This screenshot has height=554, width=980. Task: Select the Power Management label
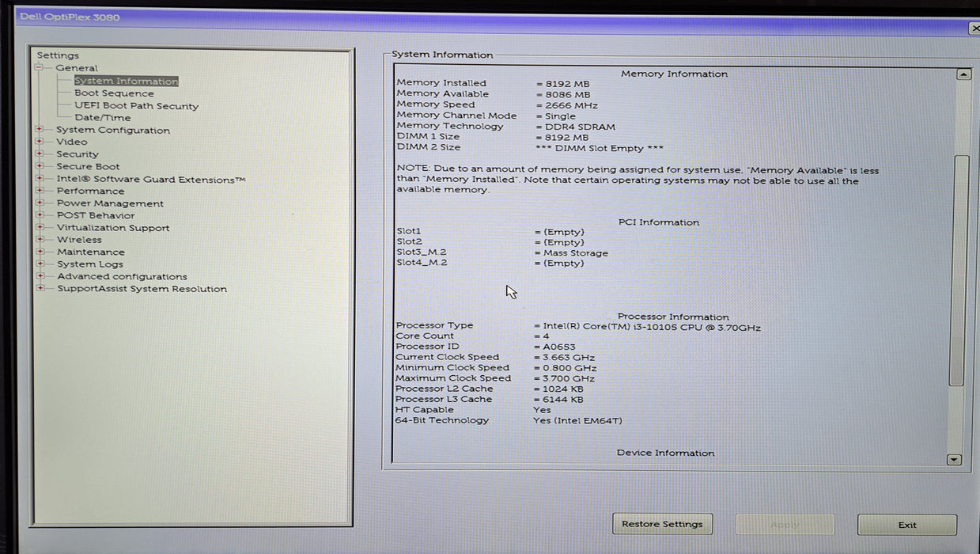click(110, 203)
